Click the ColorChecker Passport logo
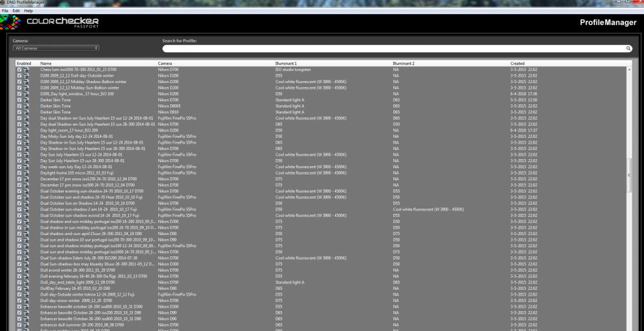Image resolution: width=644 pixels, height=331 pixels. click(x=50, y=22)
